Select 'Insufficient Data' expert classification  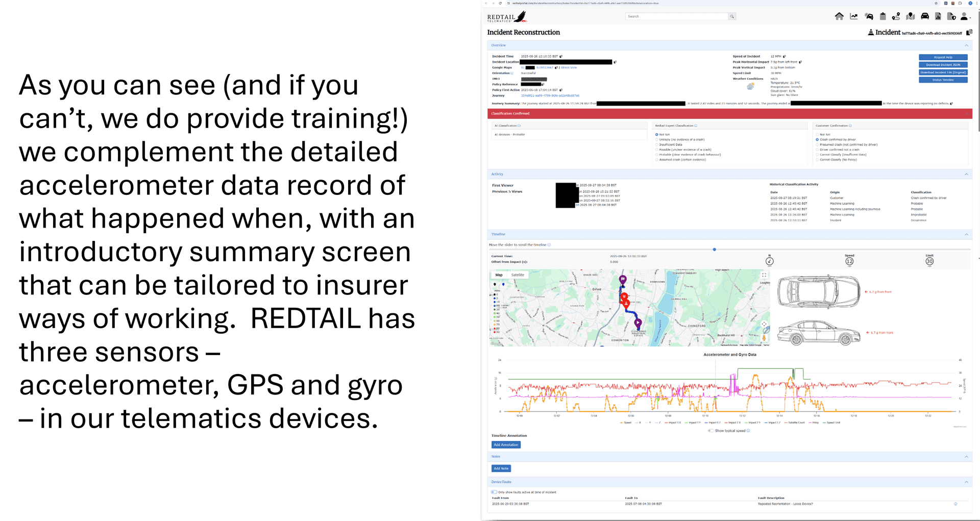click(x=657, y=144)
